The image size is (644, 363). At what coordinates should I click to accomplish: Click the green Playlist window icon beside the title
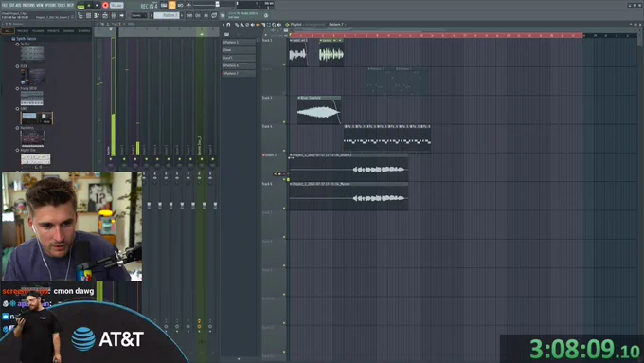[287, 25]
